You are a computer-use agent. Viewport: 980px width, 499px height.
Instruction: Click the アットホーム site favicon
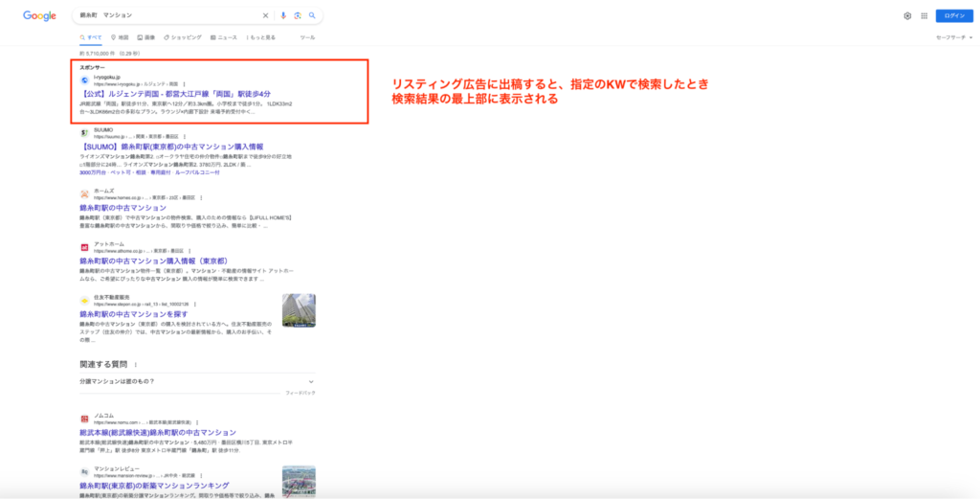click(84, 247)
